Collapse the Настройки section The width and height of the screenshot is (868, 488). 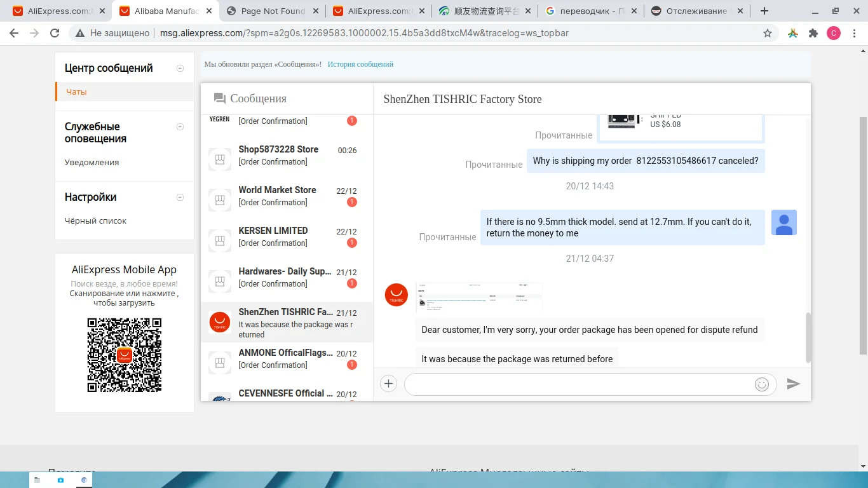click(x=180, y=197)
